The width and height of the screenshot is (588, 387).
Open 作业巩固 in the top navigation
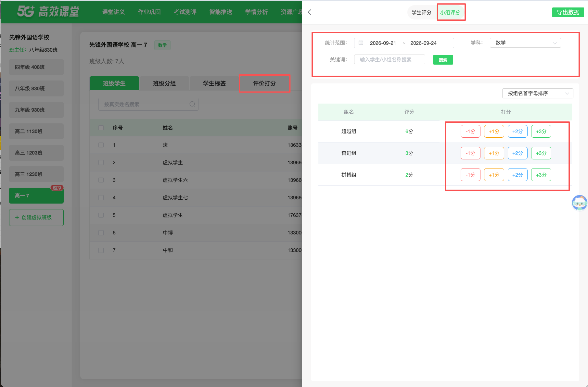149,12
